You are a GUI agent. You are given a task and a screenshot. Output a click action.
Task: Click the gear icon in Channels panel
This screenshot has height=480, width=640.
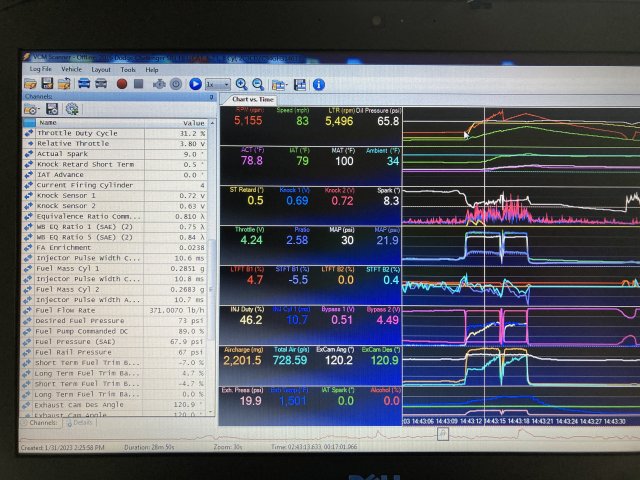pos(72,109)
